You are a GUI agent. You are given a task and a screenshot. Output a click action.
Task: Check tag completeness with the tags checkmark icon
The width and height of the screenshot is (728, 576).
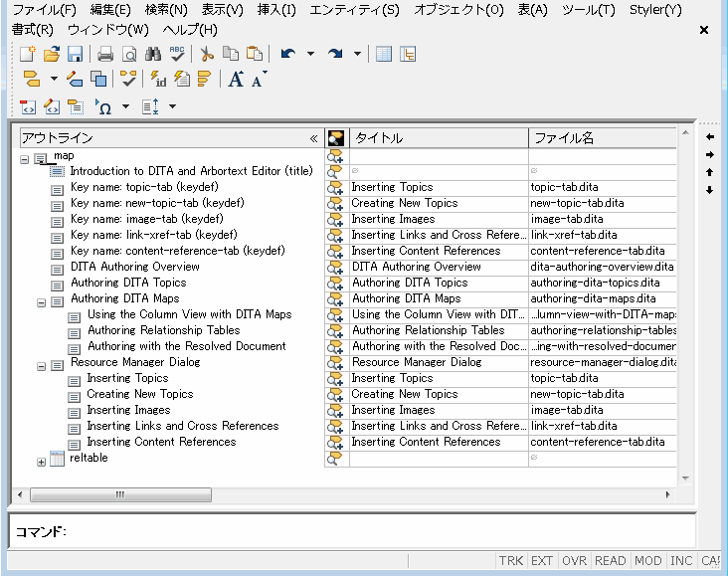tap(128, 79)
